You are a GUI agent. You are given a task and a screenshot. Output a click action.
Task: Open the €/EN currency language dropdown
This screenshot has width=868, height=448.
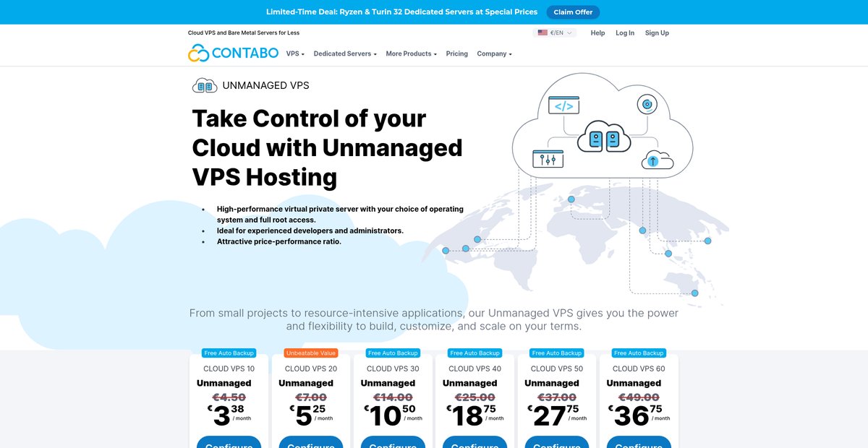(555, 33)
